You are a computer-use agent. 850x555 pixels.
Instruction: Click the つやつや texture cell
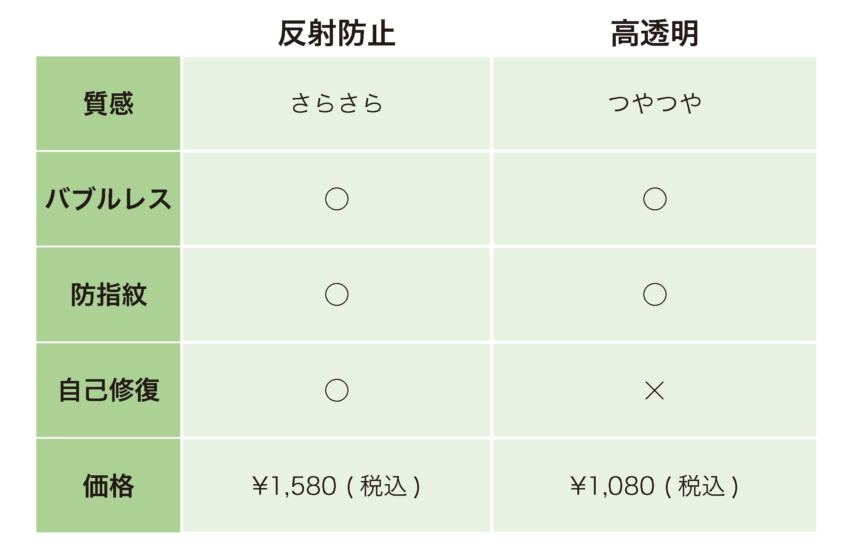[654, 104]
